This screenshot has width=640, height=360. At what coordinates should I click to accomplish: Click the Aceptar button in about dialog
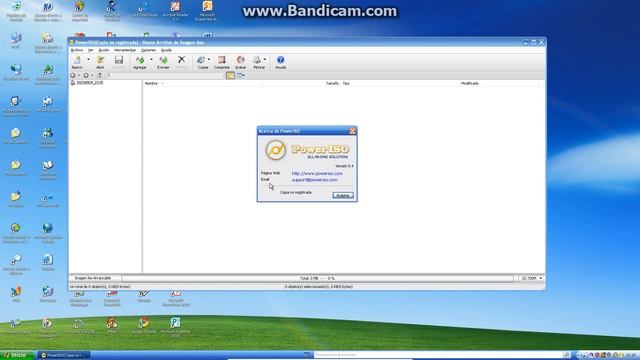point(343,196)
